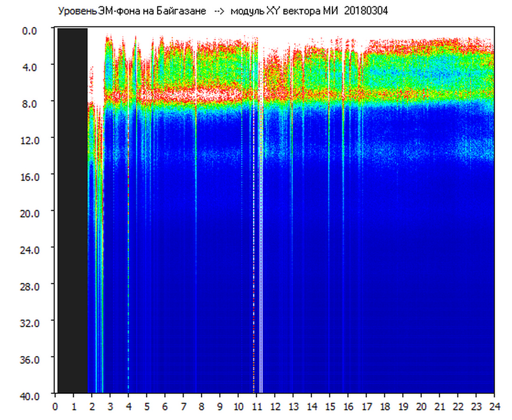
Task: Select hour 0 on the horizontal axis
Action: pyautogui.click(x=55, y=406)
